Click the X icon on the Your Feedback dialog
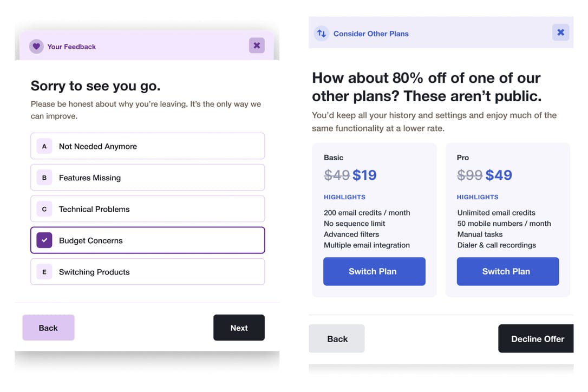 pos(257,45)
